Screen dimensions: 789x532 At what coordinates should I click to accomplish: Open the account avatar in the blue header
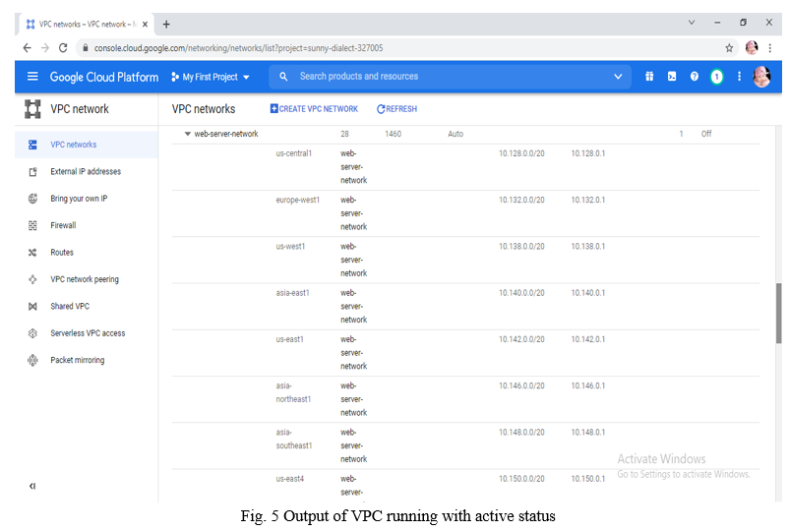click(x=761, y=77)
